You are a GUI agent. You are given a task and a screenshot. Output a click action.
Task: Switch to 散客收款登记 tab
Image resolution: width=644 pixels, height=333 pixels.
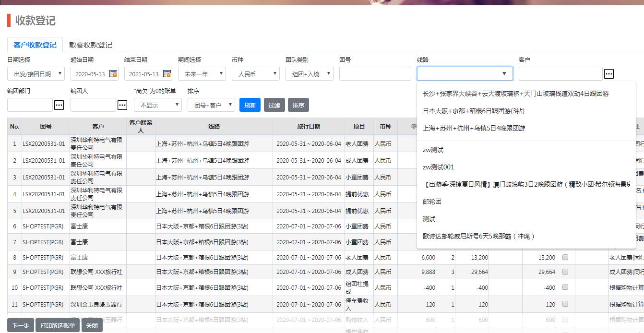tap(91, 45)
